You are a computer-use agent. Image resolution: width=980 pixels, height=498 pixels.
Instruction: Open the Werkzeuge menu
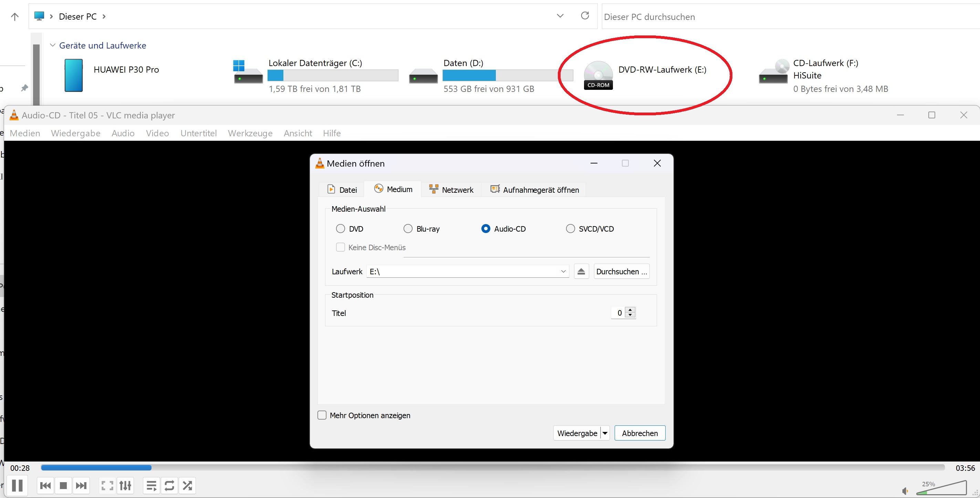point(250,133)
